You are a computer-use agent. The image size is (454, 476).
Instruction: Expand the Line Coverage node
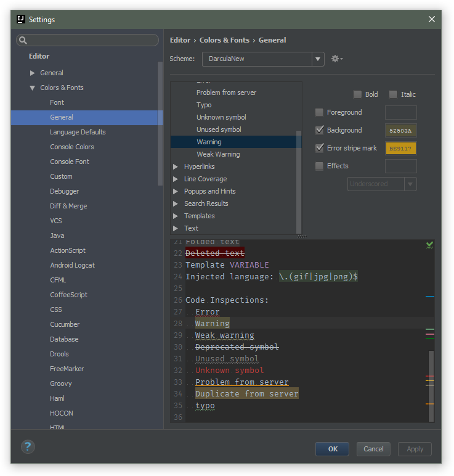click(176, 179)
